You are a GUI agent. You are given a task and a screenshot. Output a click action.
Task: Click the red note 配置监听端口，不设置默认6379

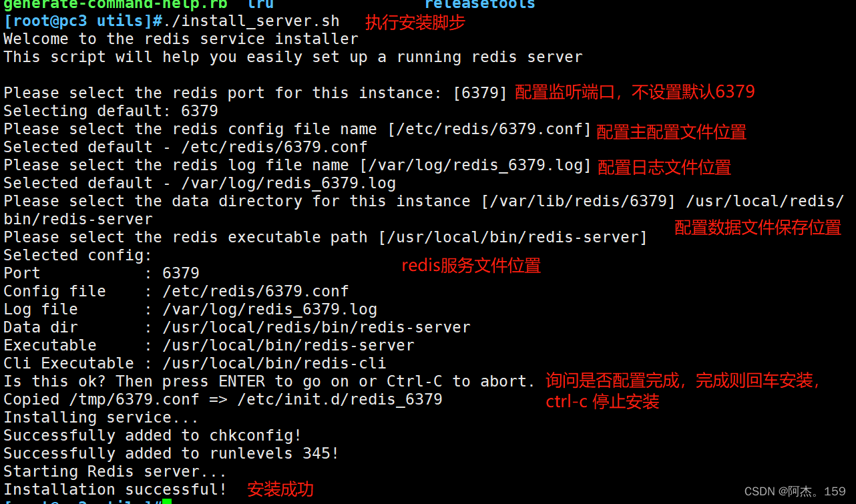635,92
